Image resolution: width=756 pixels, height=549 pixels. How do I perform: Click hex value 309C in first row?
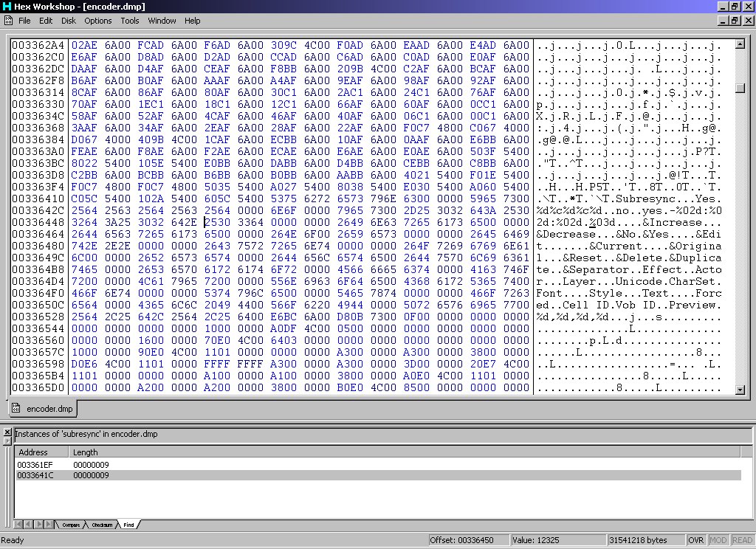283,45
